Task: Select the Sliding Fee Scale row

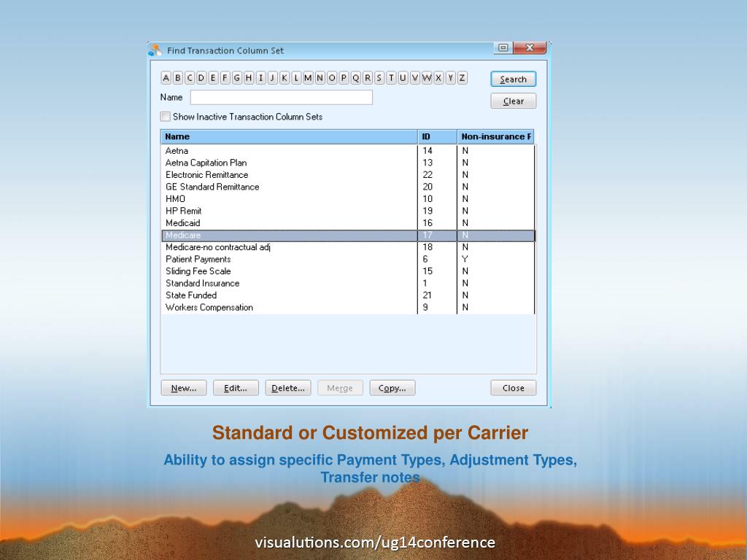Action: pyautogui.click(x=348, y=271)
